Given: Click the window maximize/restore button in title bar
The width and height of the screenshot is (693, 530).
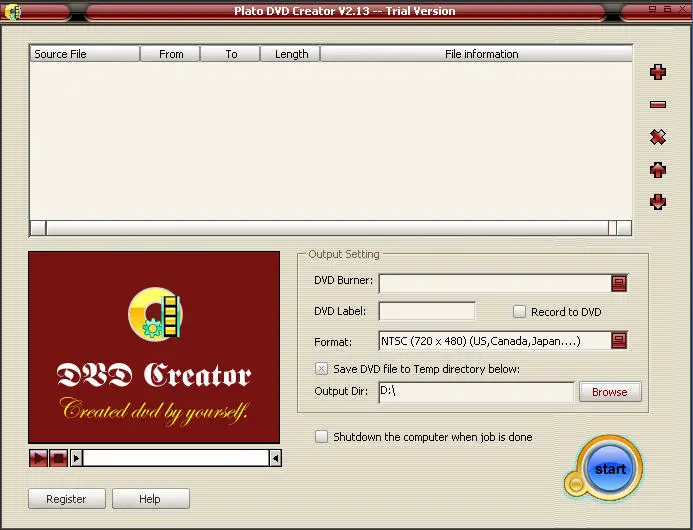Looking at the screenshot, I should pyautogui.click(x=667, y=9).
